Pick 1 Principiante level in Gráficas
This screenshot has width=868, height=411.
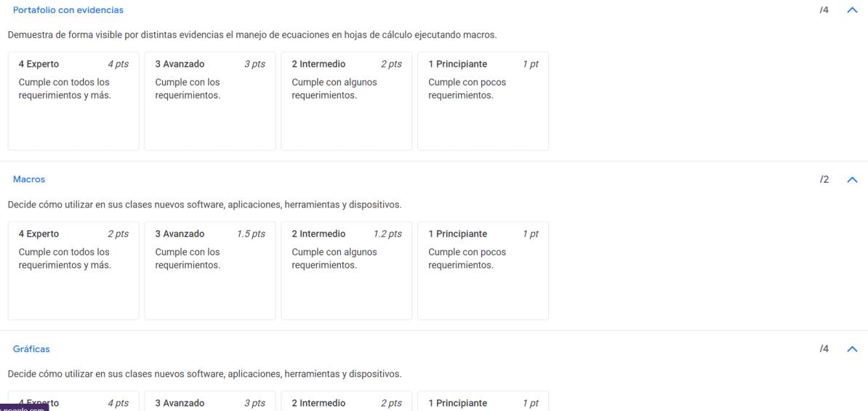(483, 402)
